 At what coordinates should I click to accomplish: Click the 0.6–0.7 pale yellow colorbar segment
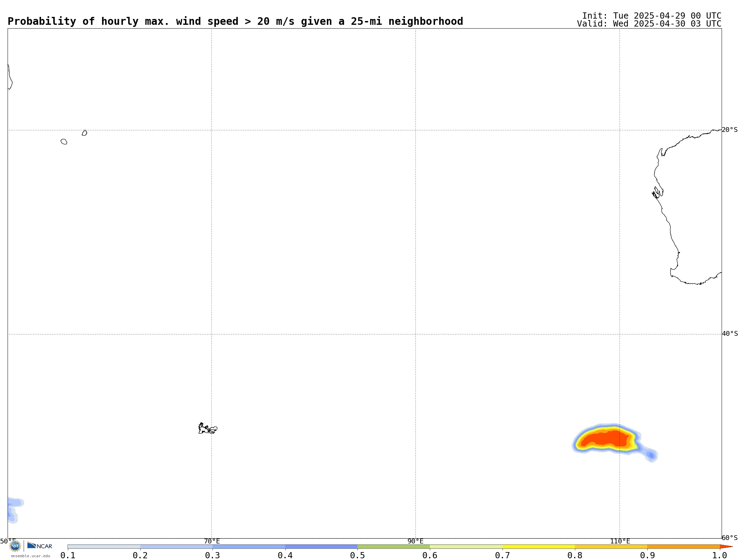pyautogui.click(x=466, y=547)
